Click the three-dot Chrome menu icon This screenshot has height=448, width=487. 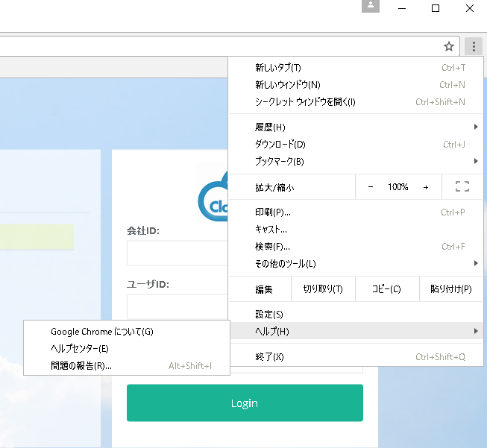coord(474,46)
